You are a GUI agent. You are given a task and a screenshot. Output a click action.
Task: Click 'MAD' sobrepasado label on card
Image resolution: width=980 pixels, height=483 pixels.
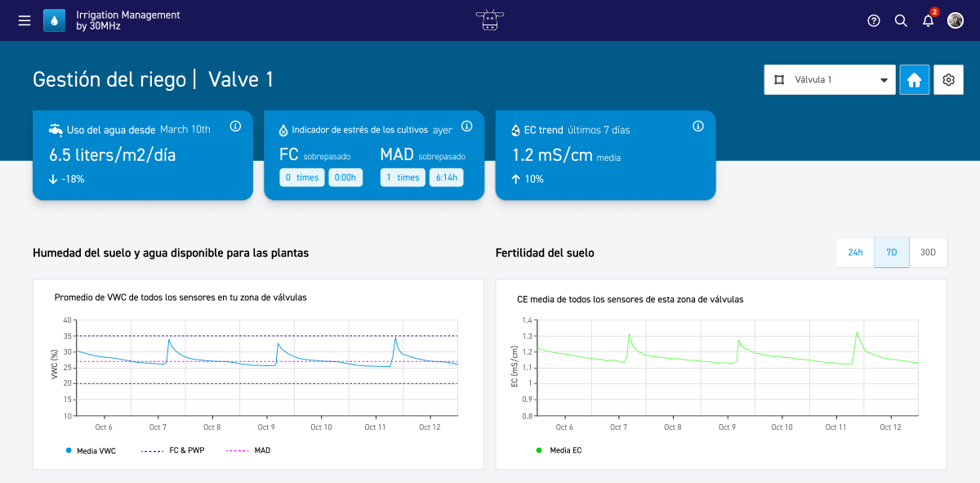(397, 154)
